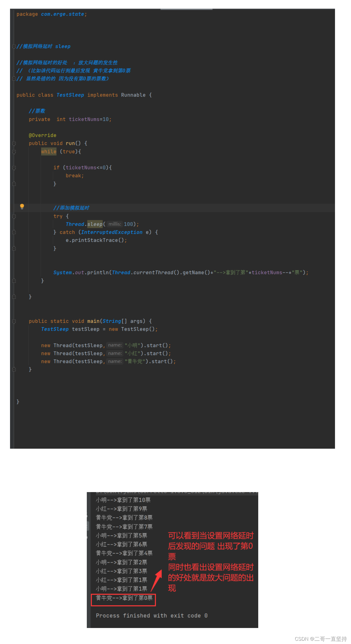Viewport: 351px width, 644px height.
Task: Click console line 小红-->拿到了第3票
Action: (122, 571)
